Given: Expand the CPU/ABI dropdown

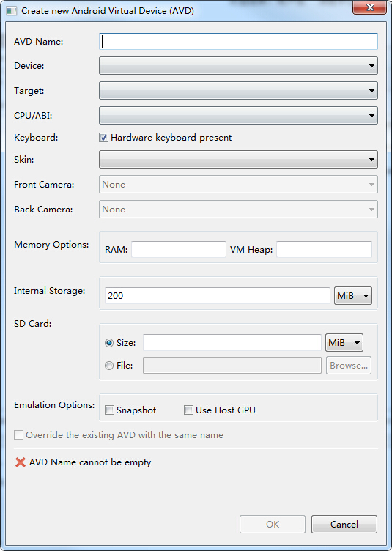Looking at the screenshot, I should click(x=238, y=115).
